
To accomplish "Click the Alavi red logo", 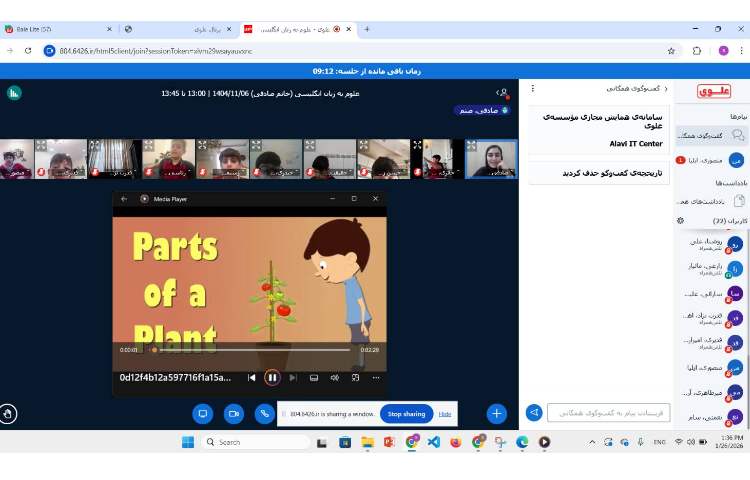I will 714,90.
